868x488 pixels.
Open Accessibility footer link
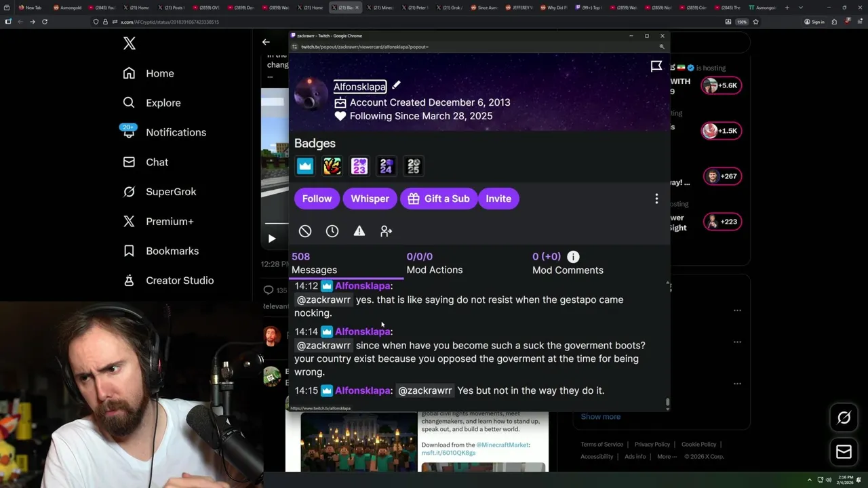click(597, 457)
